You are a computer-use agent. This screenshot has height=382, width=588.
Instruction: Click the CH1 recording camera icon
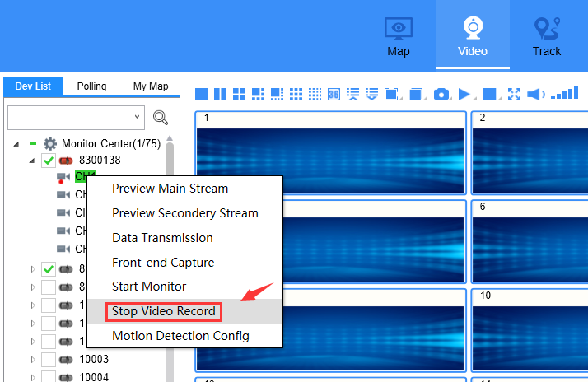point(63,177)
